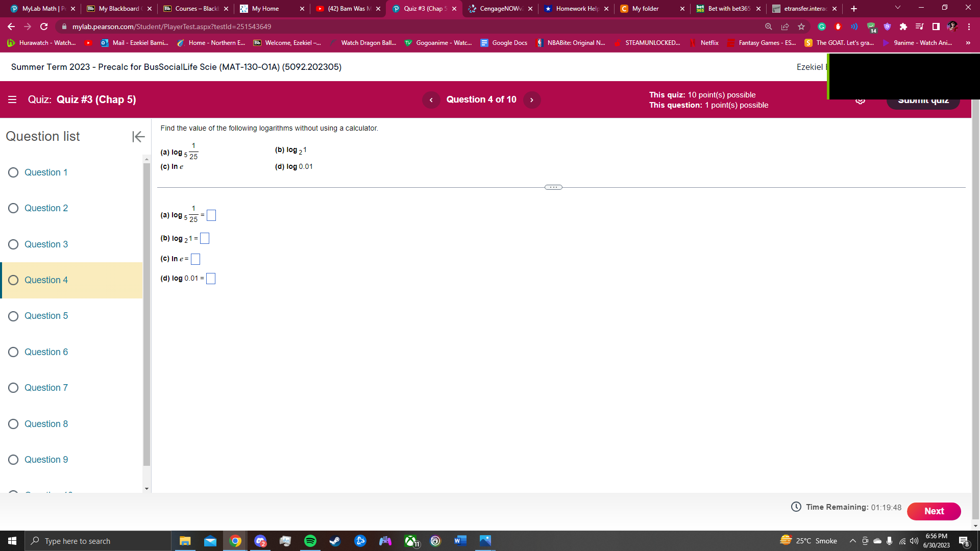980x551 pixels.
Task: Open the quiz hamburger menu
Action: [x=12, y=99]
